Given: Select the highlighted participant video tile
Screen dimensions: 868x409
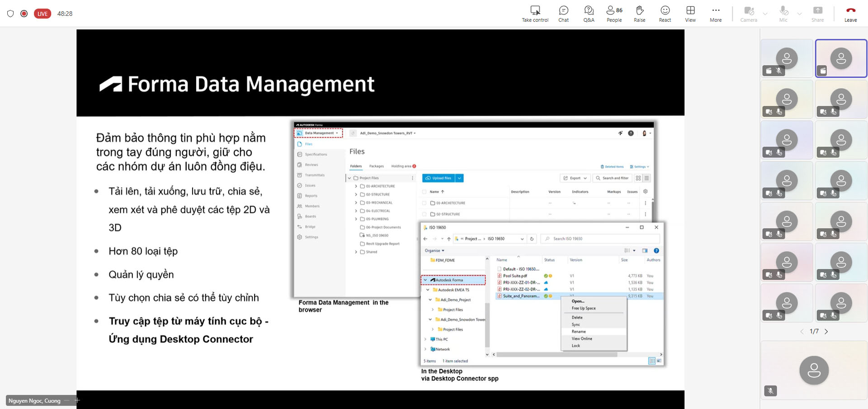Looking at the screenshot, I should tap(841, 58).
